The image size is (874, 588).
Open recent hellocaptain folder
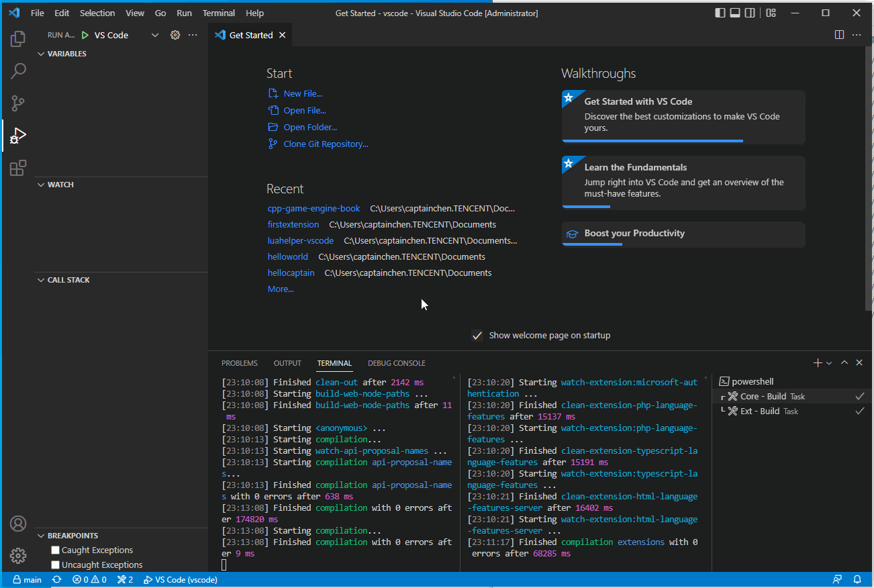click(x=291, y=273)
